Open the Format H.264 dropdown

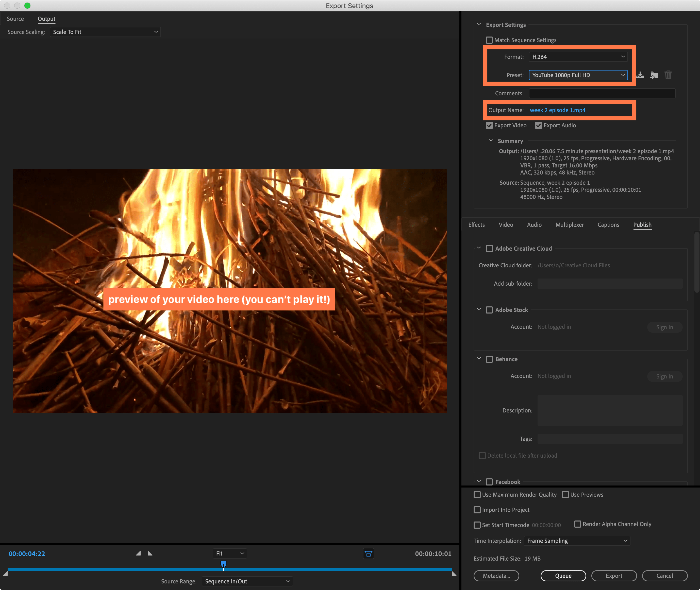coord(578,57)
